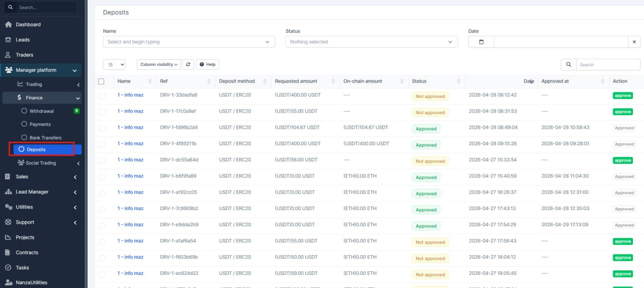Expand the Sales menu chevron
Screen dimensions: 644x288
coord(75,177)
